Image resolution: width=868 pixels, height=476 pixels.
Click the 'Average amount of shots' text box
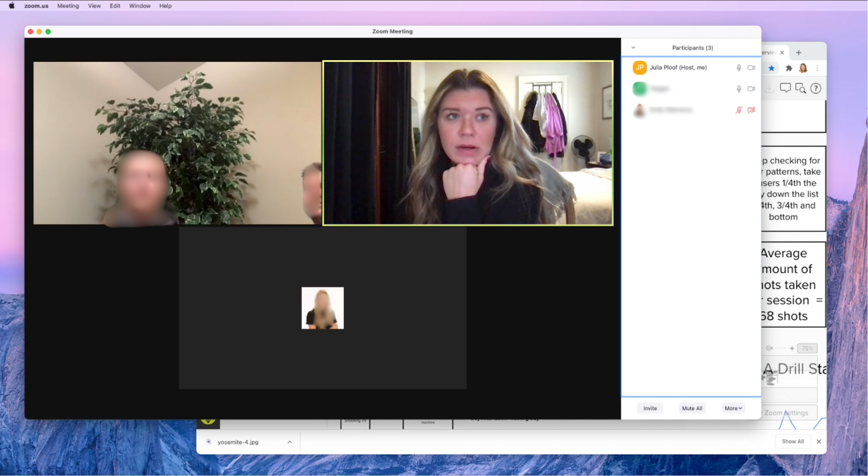tap(793, 284)
